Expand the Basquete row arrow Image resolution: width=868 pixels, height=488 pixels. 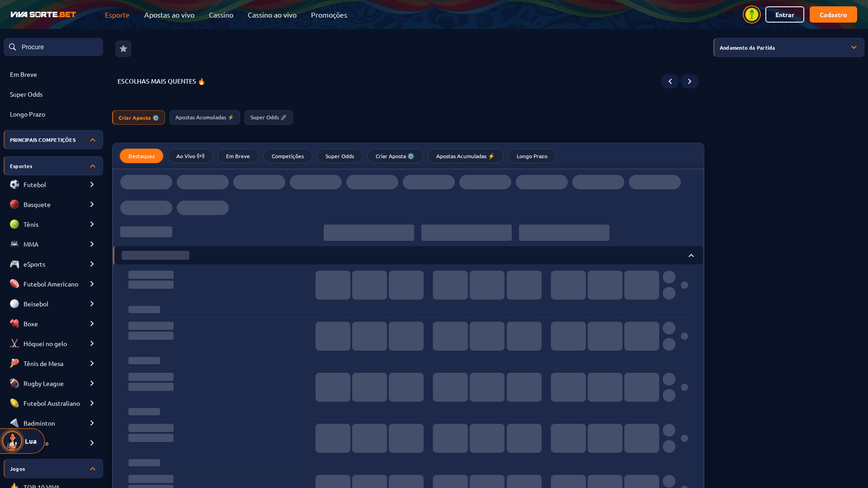(92, 204)
